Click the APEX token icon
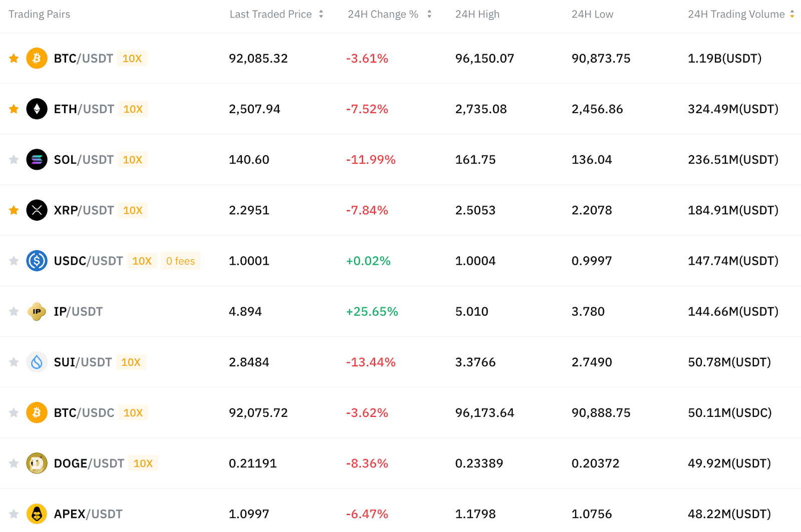This screenshot has width=801, height=532. [x=37, y=514]
